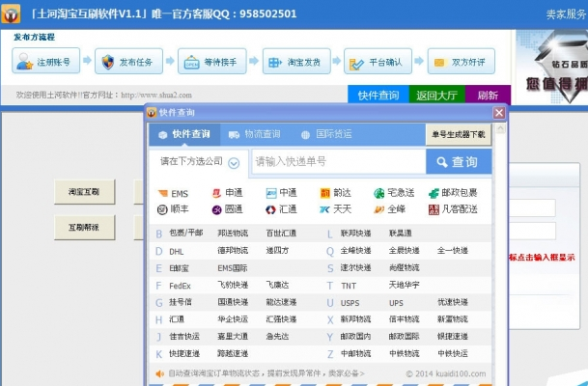Select 中通 courier icon
The height and width of the screenshot is (386, 588).
point(281,193)
